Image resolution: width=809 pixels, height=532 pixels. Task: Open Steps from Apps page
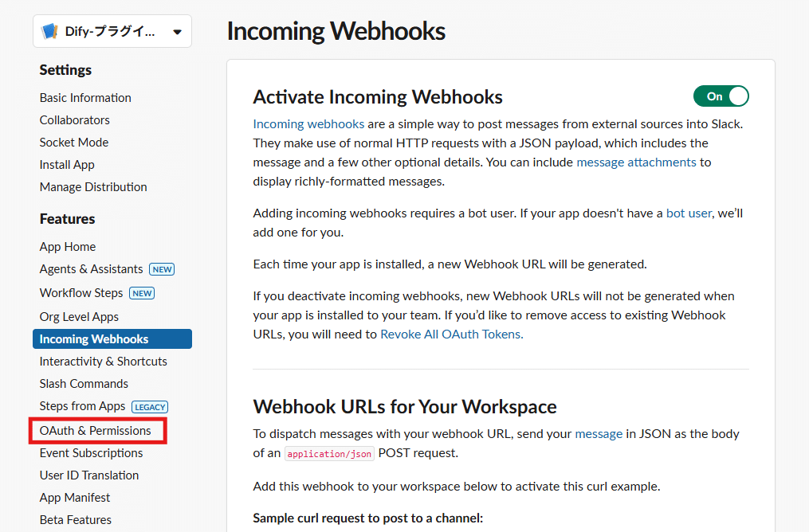[x=83, y=406]
